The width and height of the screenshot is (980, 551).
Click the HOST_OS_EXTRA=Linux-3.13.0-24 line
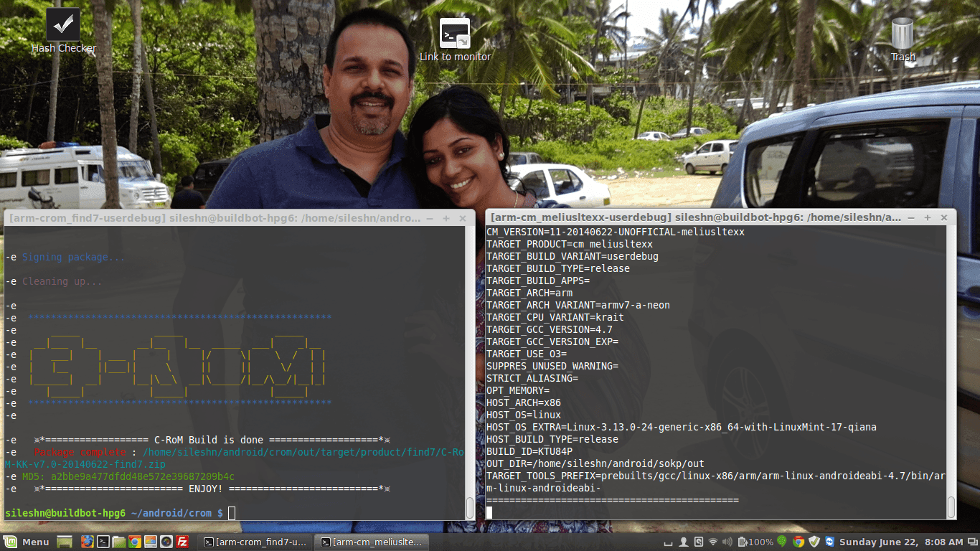[682, 427]
